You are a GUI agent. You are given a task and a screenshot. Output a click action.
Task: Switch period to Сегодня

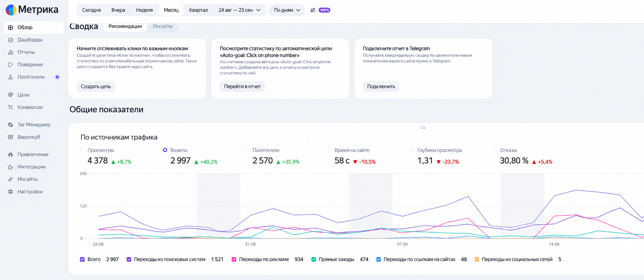(91, 10)
